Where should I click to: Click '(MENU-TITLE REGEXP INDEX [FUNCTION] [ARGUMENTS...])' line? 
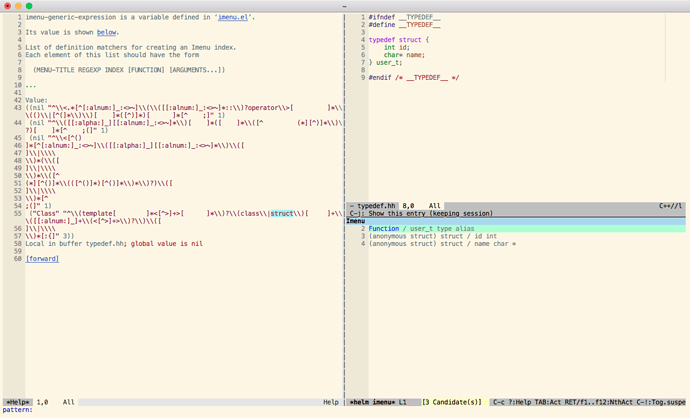pos(129,70)
